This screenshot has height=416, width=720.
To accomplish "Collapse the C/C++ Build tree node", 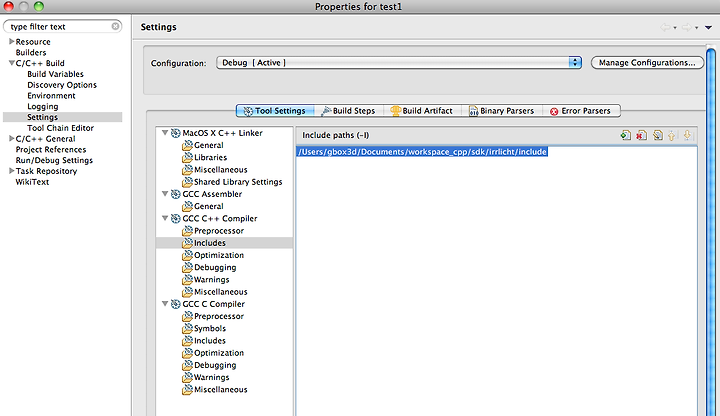I will tap(11, 63).
